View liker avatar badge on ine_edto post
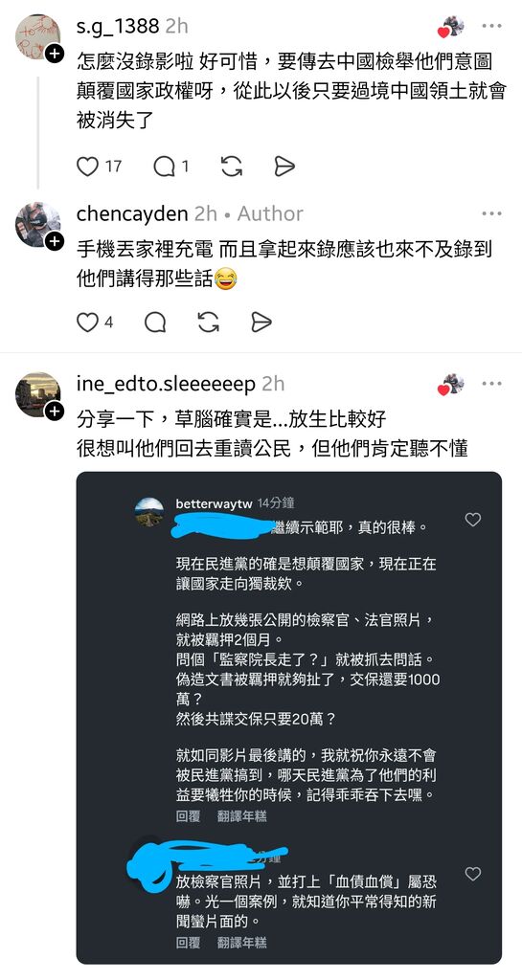This screenshot has height=980, width=522. [451, 384]
